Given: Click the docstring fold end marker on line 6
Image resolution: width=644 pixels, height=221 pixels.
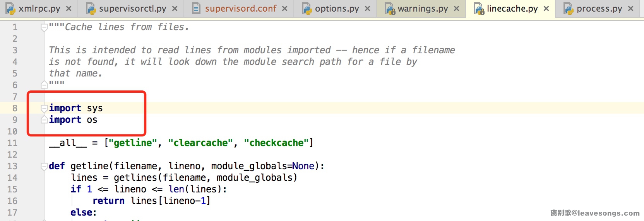Looking at the screenshot, I should (x=44, y=85).
